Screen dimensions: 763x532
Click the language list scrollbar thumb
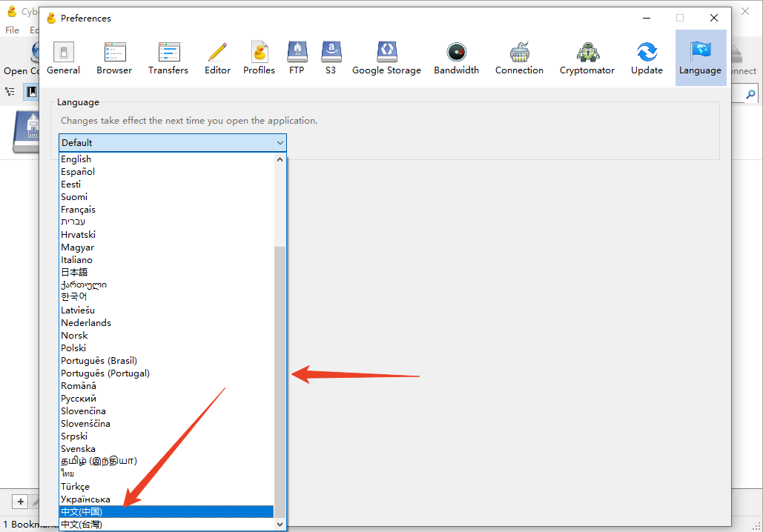[280, 382]
